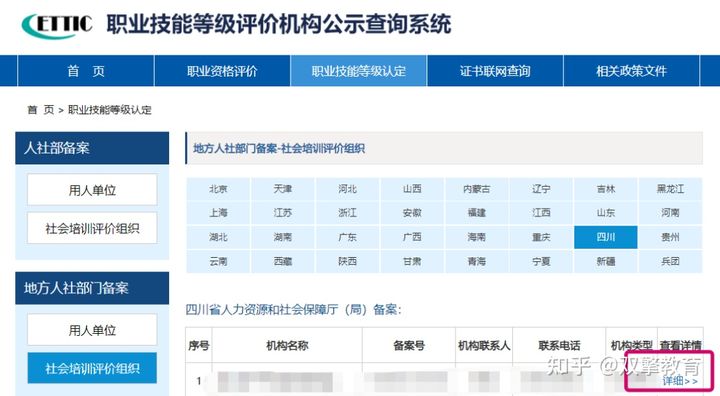720x396 pixels.
Task: Click the 首页 breadcrumb link
Action: (x=41, y=110)
